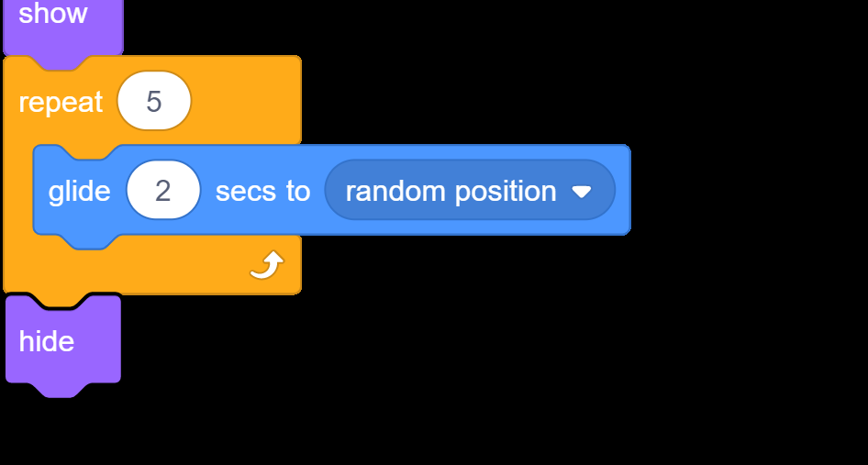Image resolution: width=868 pixels, height=465 pixels.
Task: Select the random position dropdown pill
Action: coord(470,190)
